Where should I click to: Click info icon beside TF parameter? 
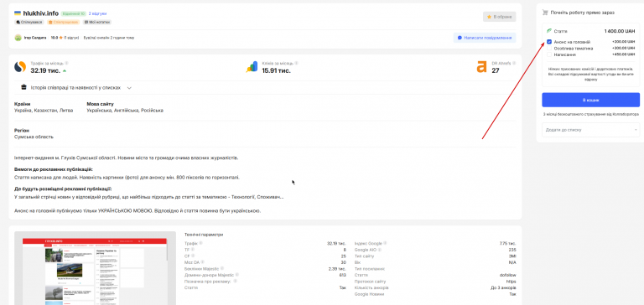[x=193, y=250]
